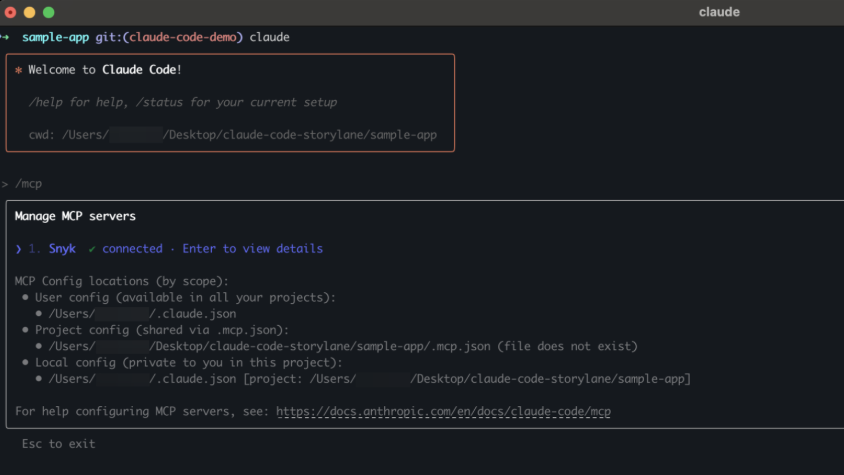Viewport: 844px width, 475px height.
Task: Click the "claude" window title
Action: pos(719,12)
